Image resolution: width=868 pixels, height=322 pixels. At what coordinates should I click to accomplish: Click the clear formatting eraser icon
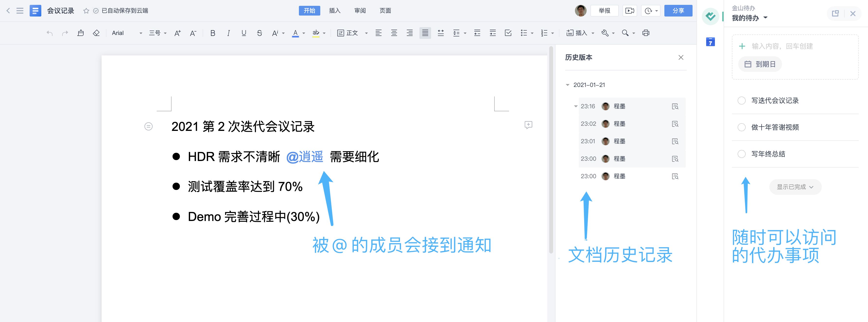pos(96,33)
